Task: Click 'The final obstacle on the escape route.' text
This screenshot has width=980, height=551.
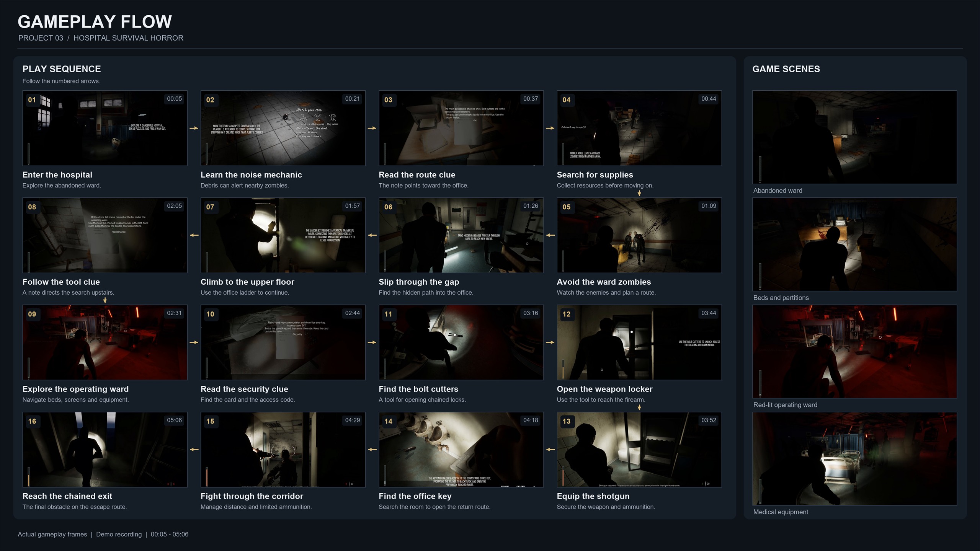Action: [75, 507]
